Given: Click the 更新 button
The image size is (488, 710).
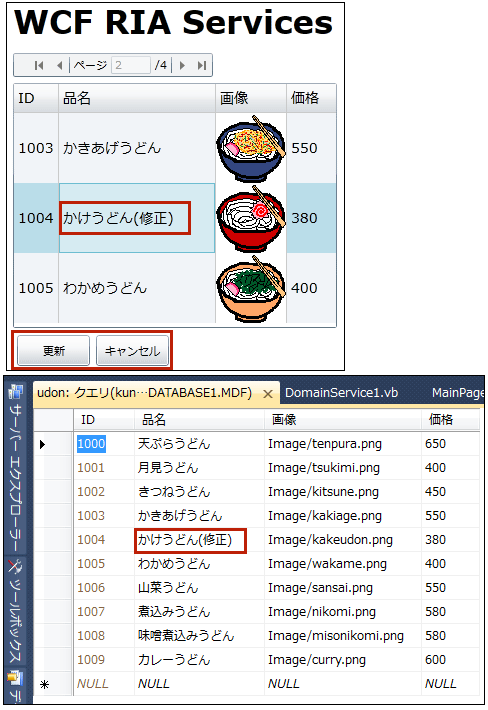Looking at the screenshot, I should [x=53, y=351].
